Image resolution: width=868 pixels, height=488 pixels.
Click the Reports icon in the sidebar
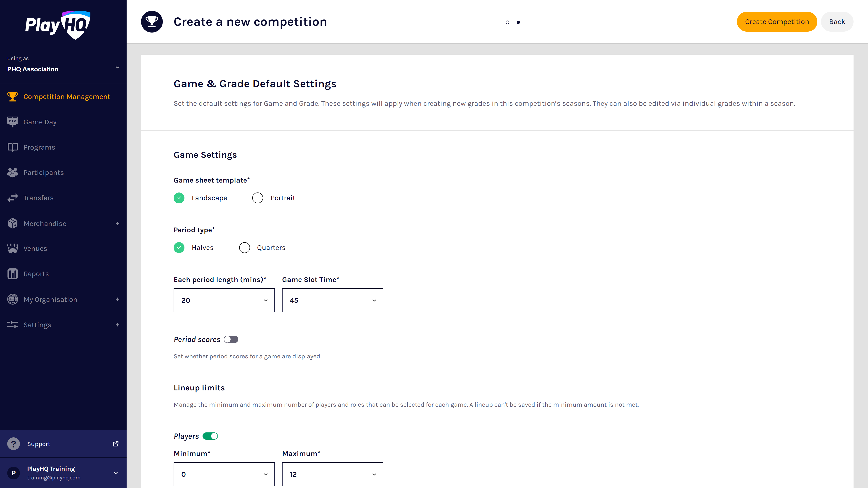tap(12, 274)
